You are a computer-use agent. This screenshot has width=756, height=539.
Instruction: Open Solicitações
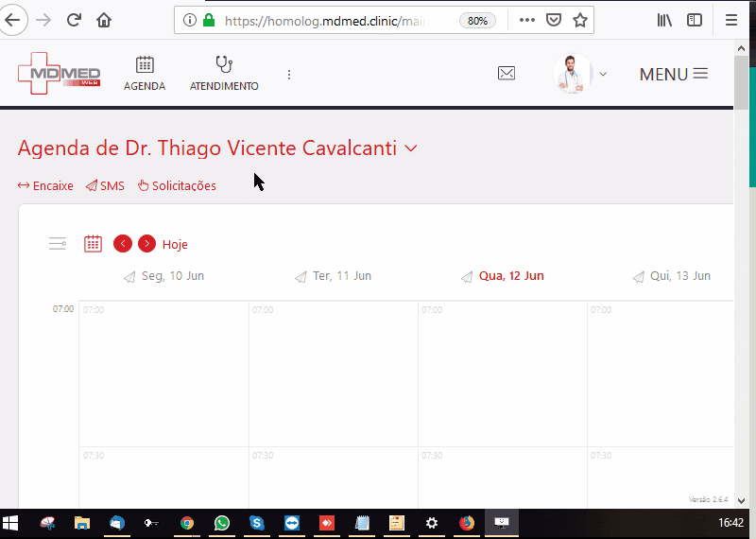click(x=177, y=185)
